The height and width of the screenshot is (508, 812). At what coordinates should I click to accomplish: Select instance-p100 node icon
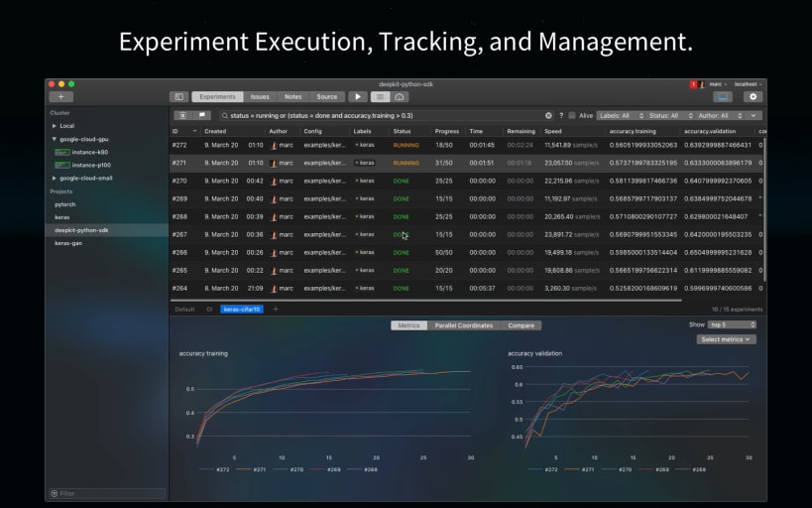coord(62,165)
